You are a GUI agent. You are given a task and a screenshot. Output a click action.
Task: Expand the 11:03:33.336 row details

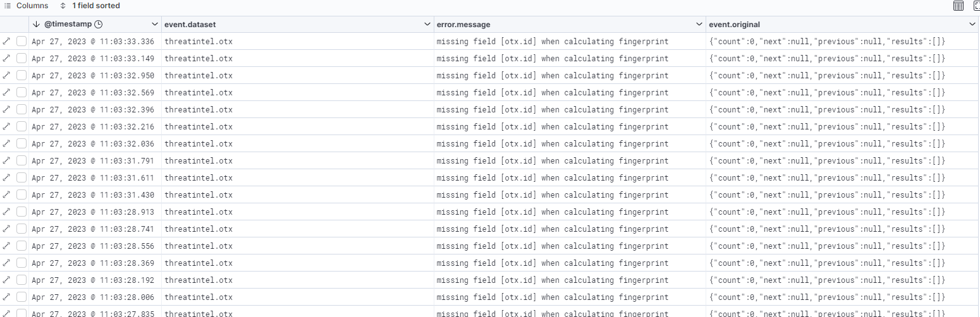[x=6, y=41]
